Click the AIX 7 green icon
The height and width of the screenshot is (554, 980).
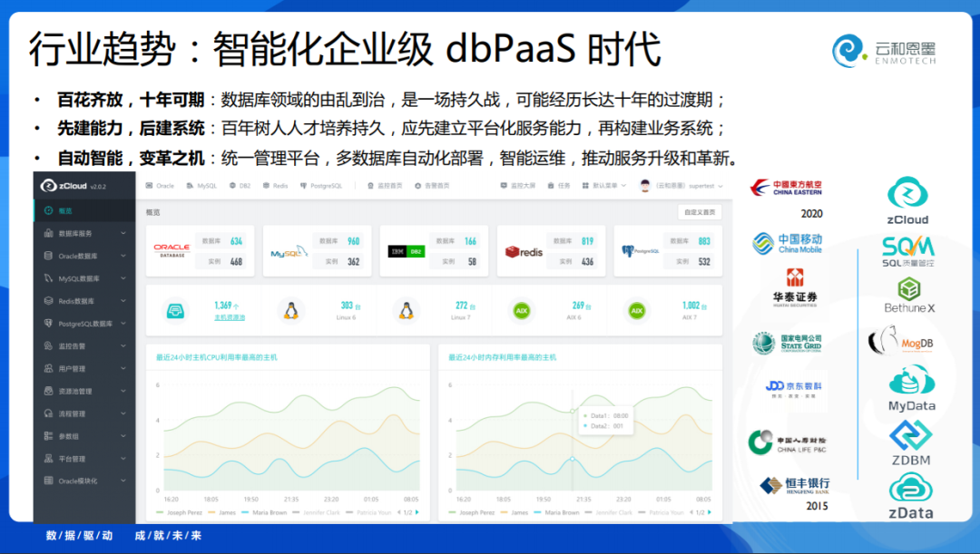tap(637, 310)
